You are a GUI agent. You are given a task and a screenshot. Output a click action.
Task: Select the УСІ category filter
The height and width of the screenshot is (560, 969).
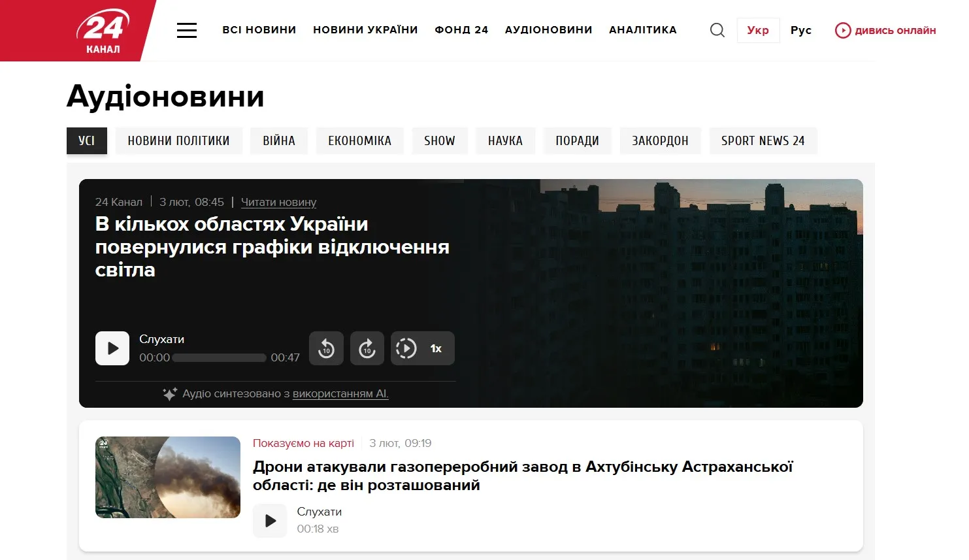coord(87,140)
